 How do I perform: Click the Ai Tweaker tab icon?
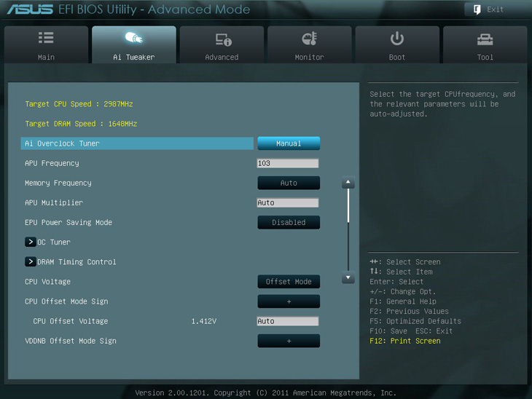click(x=133, y=39)
